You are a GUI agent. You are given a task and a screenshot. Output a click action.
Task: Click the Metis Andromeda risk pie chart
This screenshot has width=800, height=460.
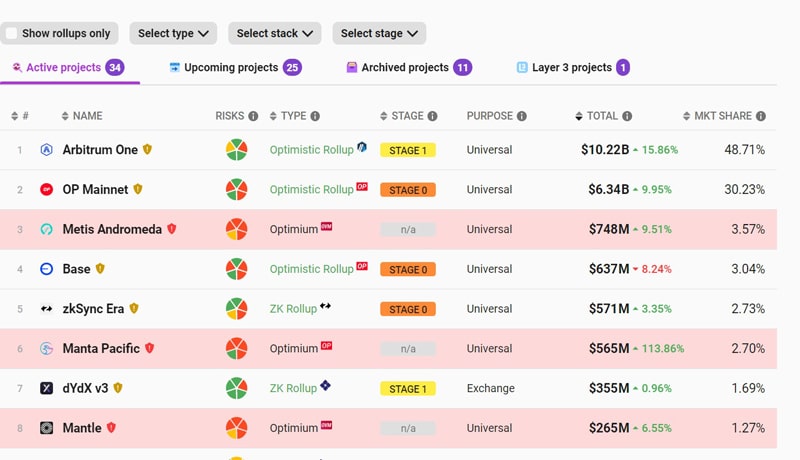tap(237, 229)
